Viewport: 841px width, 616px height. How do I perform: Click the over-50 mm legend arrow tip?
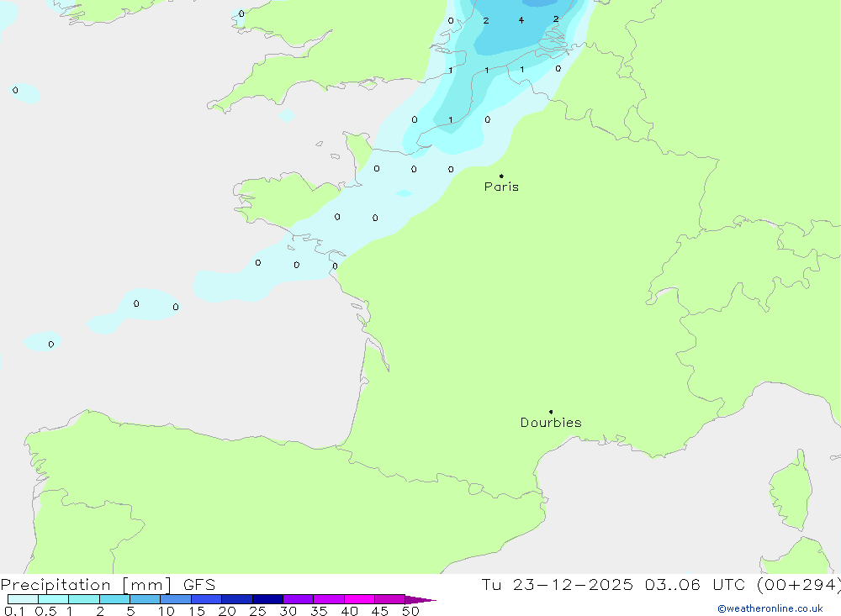pos(421,599)
